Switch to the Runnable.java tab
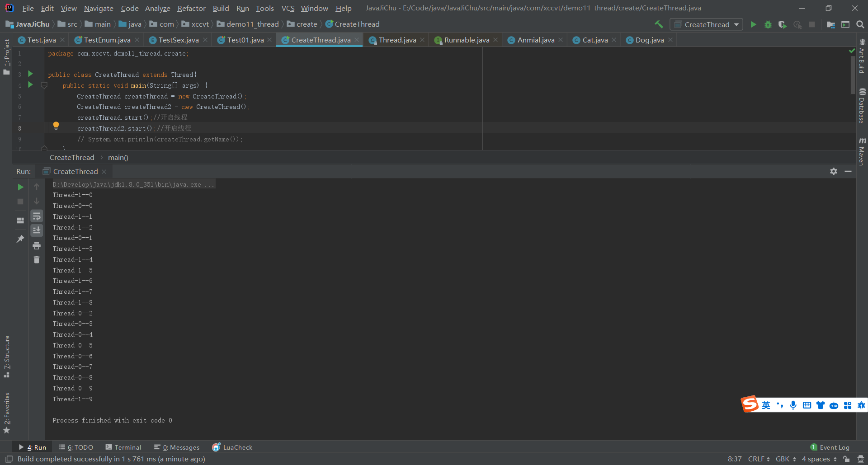The width and height of the screenshot is (868, 465). pos(467,40)
